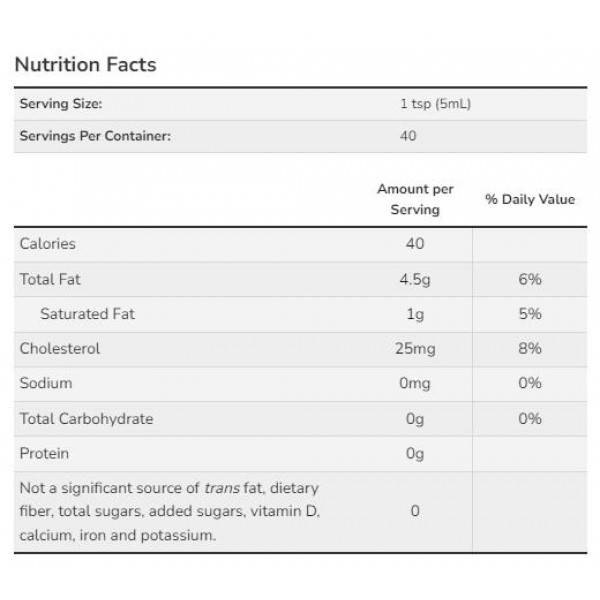Click the Calories amount of 40
The height and width of the screenshot is (600, 600).
click(x=415, y=244)
